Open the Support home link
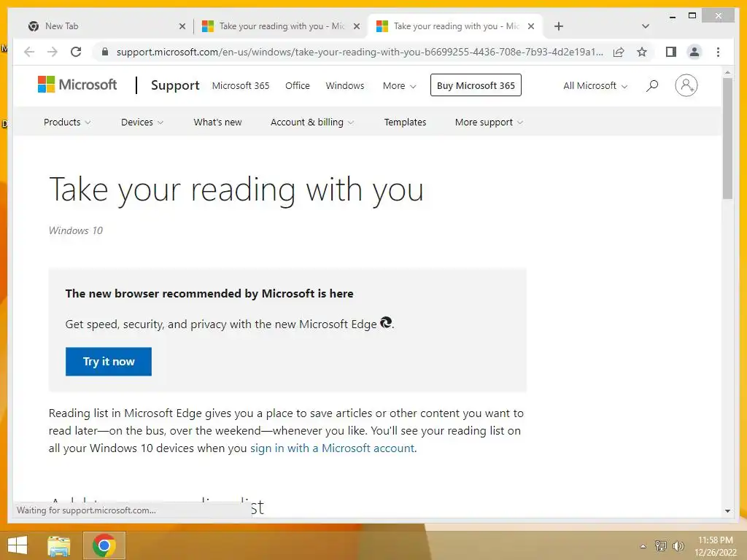The height and width of the screenshot is (560, 747). (175, 85)
